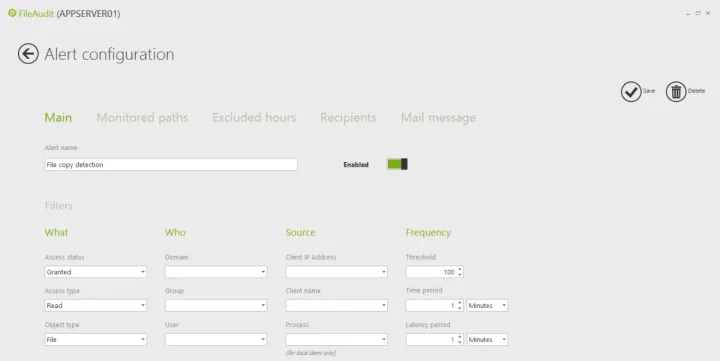Open the Excluded hours tab
This screenshot has width=720, height=361.
(x=254, y=118)
